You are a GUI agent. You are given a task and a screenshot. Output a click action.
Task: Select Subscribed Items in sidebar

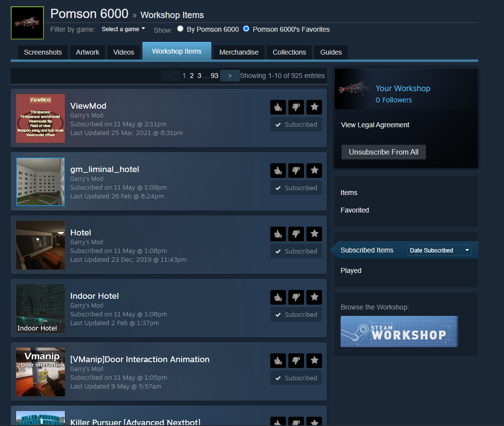(367, 250)
